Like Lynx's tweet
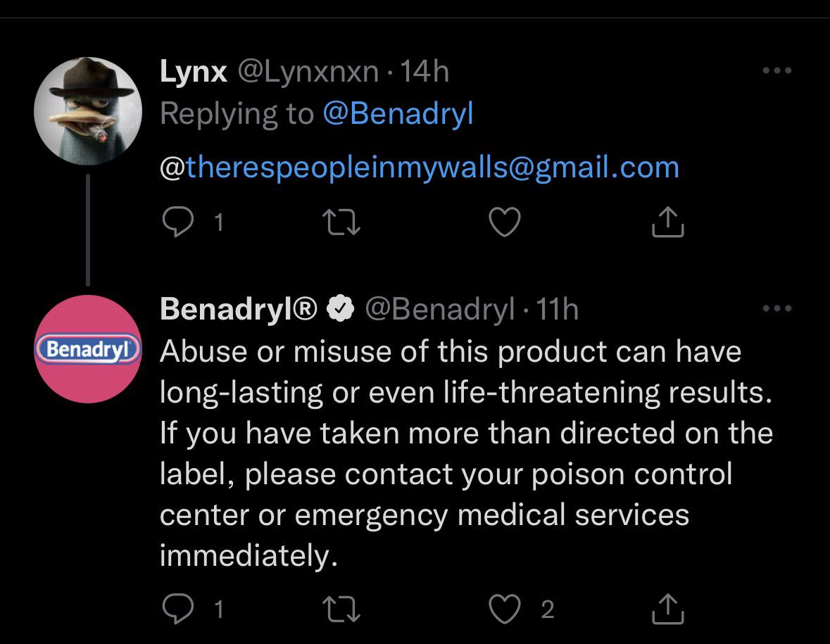This screenshot has height=644, width=830. (504, 223)
